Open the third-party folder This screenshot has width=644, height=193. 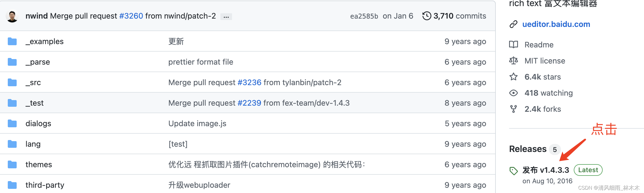[x=45, y=185]
